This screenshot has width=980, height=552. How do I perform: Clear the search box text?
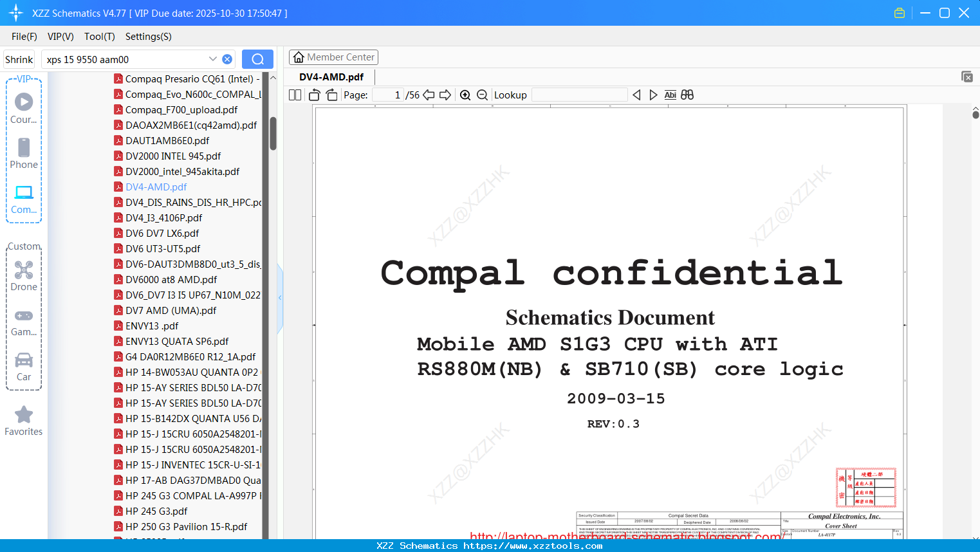(x=227, y=59)
